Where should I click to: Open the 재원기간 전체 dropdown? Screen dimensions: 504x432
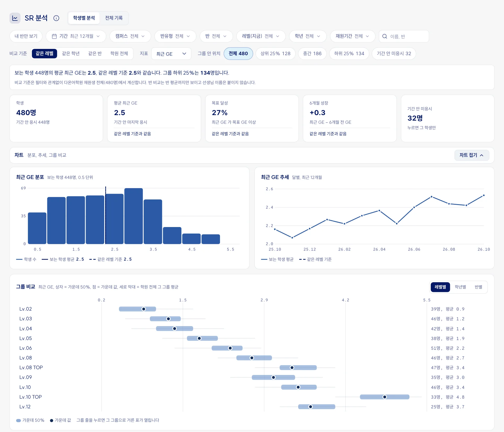[353, 36]
